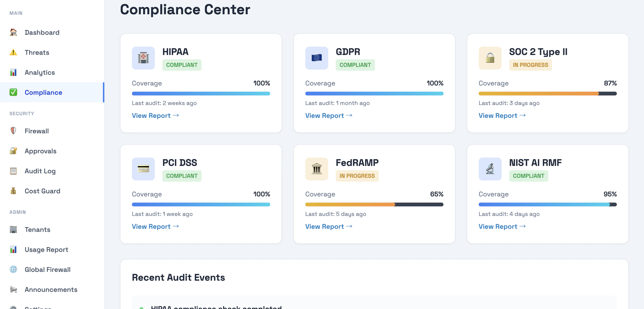
Task: Open Global Firewall from sidebar
Action: 47,269
